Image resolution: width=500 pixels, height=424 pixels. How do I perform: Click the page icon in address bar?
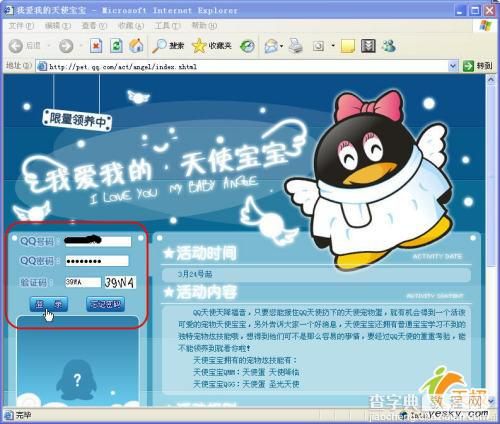[42, 66]
